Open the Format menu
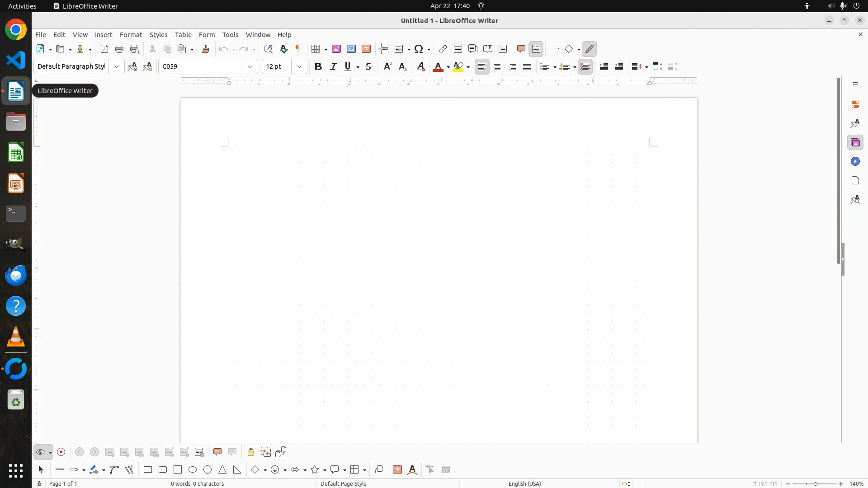Screen dimensions: 868x488 (x=131, y=35)
